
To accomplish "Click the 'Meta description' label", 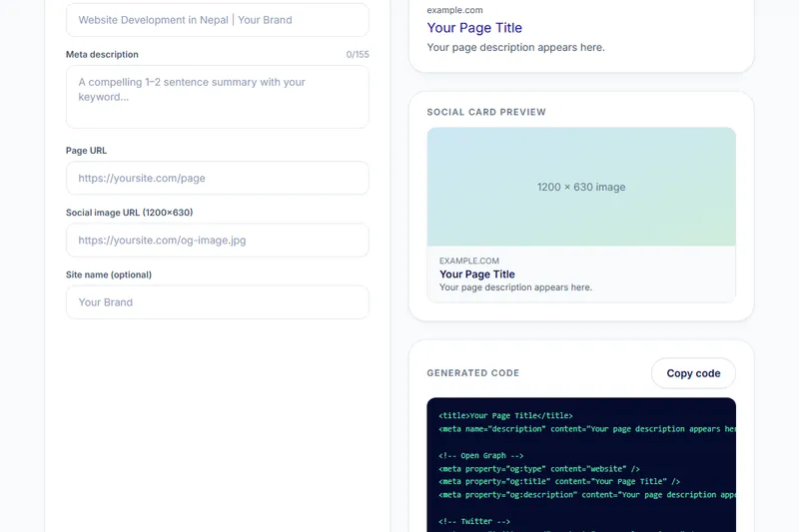I will coord(102,55).
